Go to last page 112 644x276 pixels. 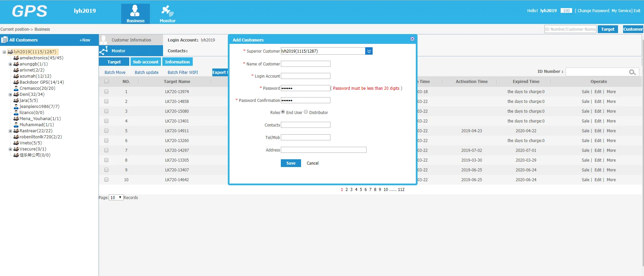pos(401,190)
